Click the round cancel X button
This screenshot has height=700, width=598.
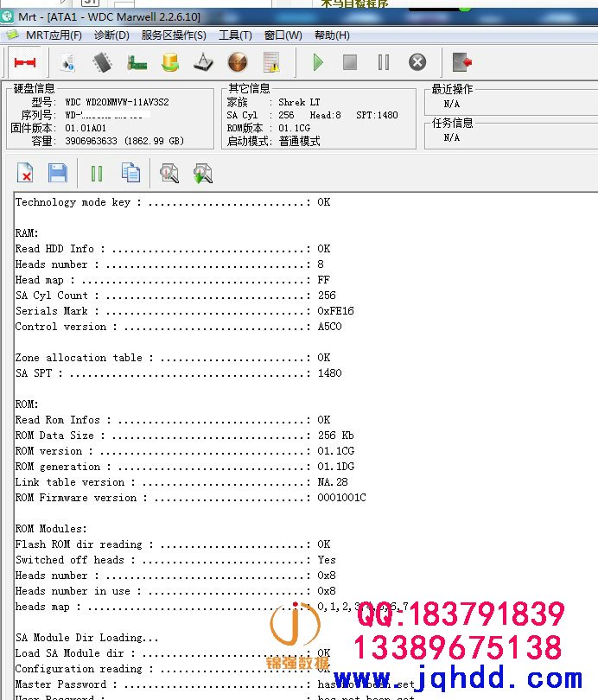pos(417,62)
